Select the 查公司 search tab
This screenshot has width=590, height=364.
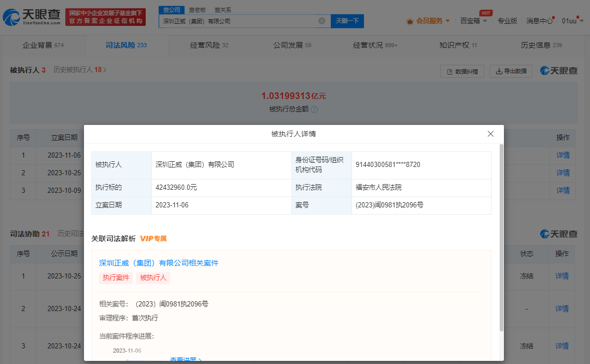pyautogui.click(x=172, y=10)
